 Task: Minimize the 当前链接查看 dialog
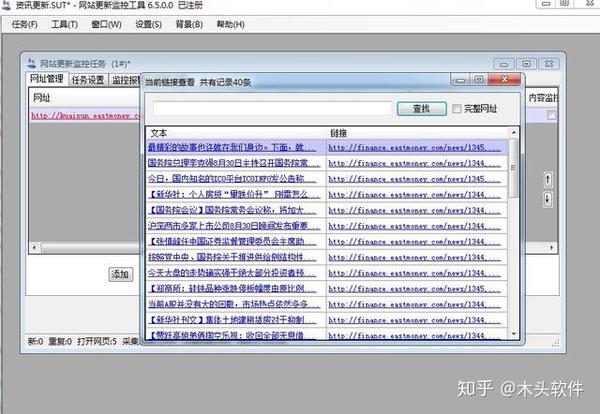[x=461, y=80]
